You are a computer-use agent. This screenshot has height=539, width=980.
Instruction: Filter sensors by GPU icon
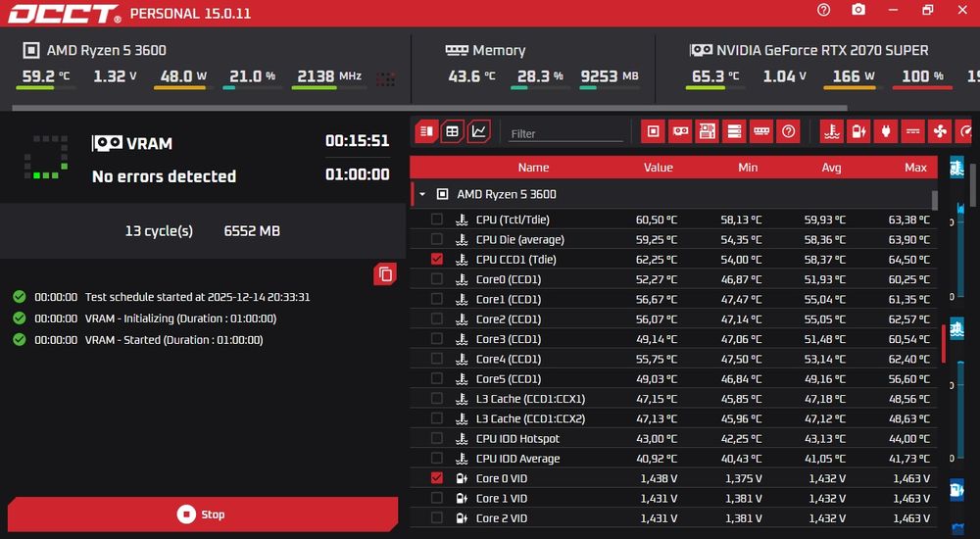680,131
